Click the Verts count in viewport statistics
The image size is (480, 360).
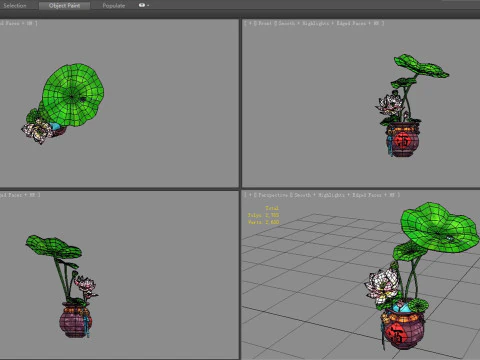point(263,222)
